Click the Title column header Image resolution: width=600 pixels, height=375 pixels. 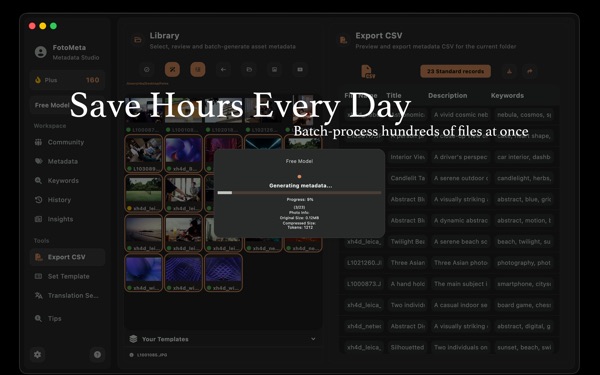(394, 96)
